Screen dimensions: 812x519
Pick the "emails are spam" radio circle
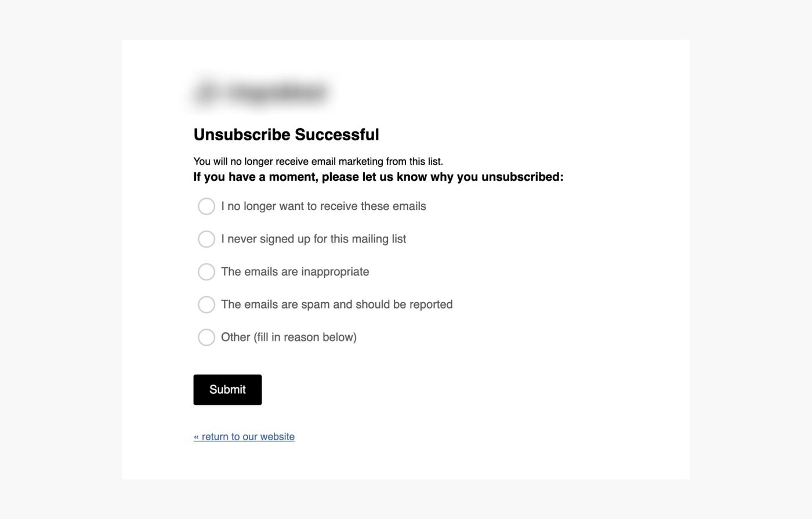(x=206, y=304)
